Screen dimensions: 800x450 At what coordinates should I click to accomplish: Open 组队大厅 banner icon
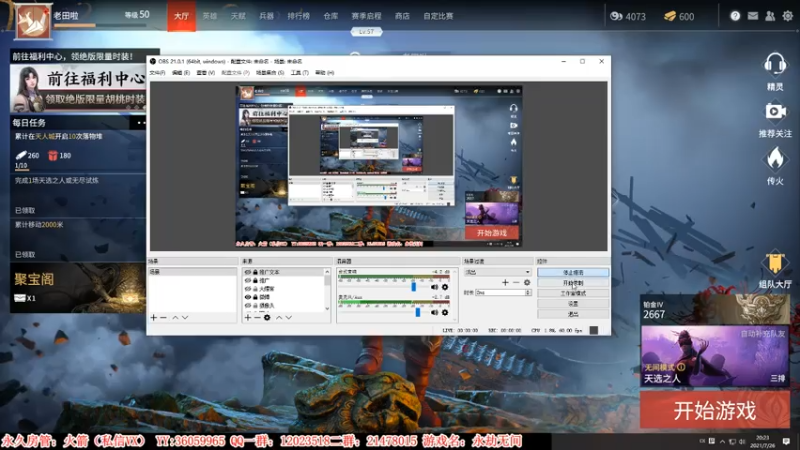[x=775, y=264]
